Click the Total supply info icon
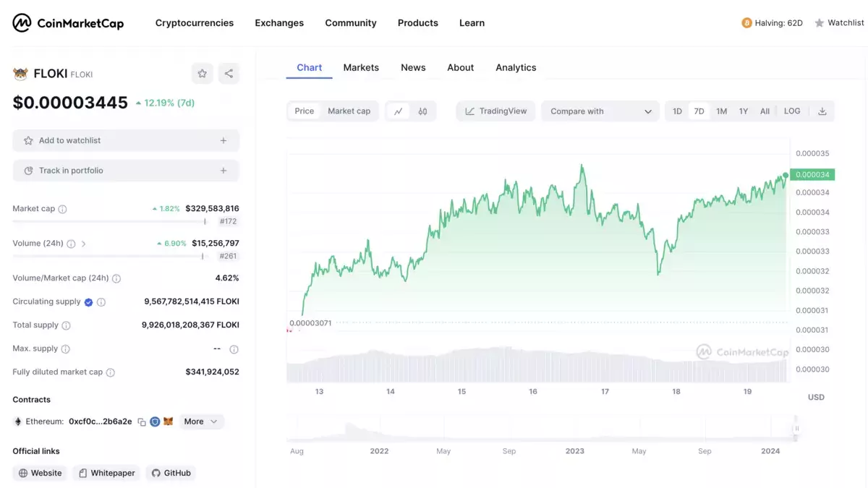 pyautogui.click(x=66, y=326)
